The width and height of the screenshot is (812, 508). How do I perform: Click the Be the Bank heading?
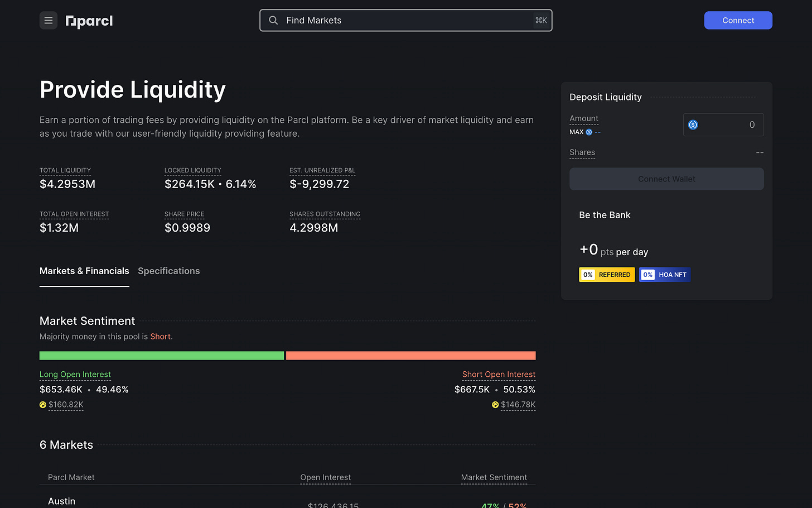coord(605,215)
